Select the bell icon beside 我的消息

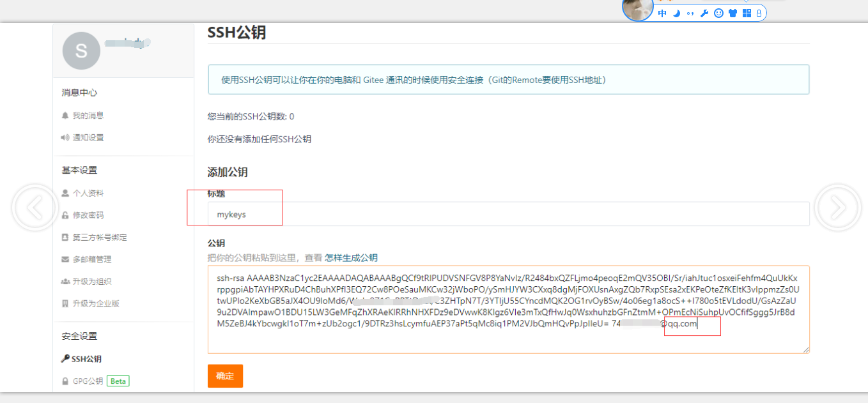pos(65,114)
